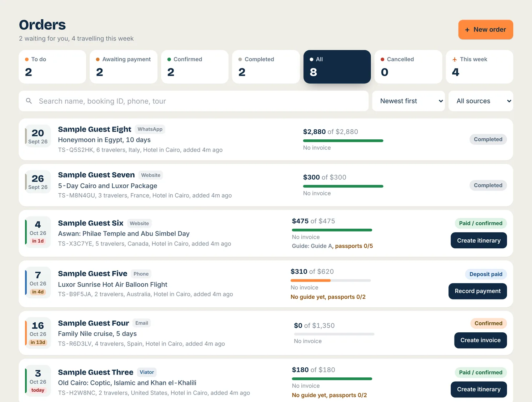Click the airplane icon on This week
The height and width of the screenshot is (402, 532).
tap(455, 59)
